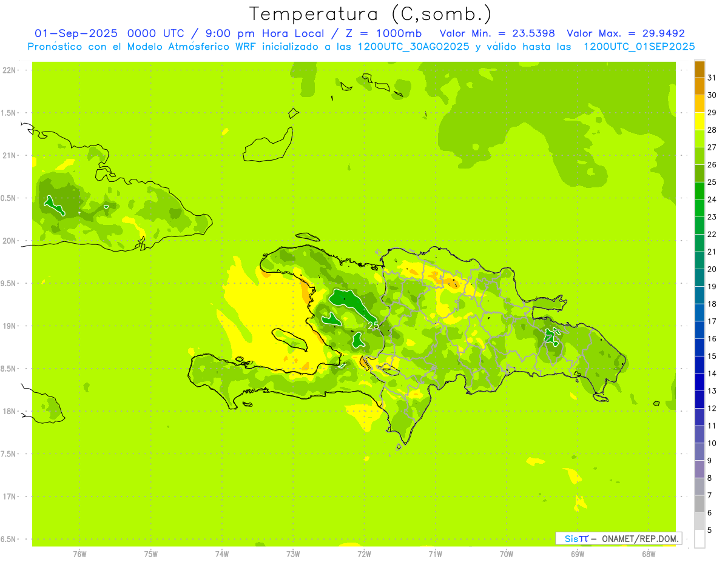Screen dimensions: 728x562
Task: Click the yellow legend swatch between 28 and 29
Action: [699, 121]
